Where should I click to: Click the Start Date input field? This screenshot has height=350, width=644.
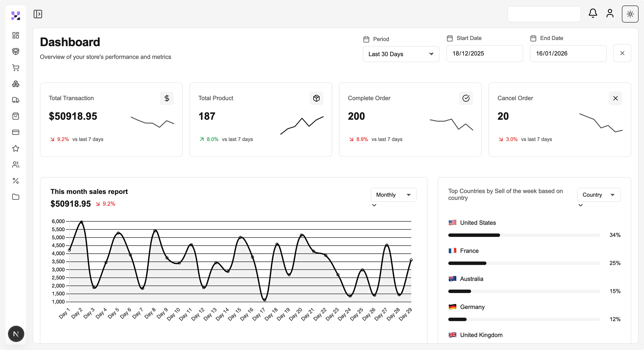click(484, 54)
